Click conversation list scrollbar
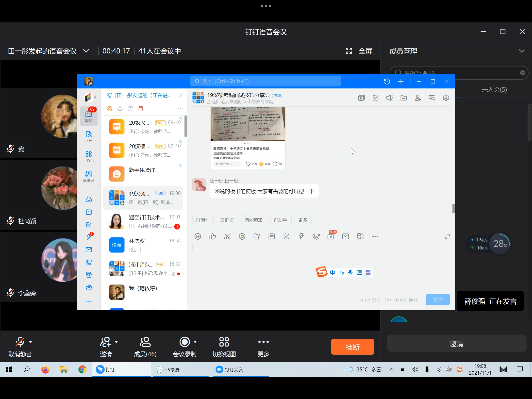 click(185, 126)
